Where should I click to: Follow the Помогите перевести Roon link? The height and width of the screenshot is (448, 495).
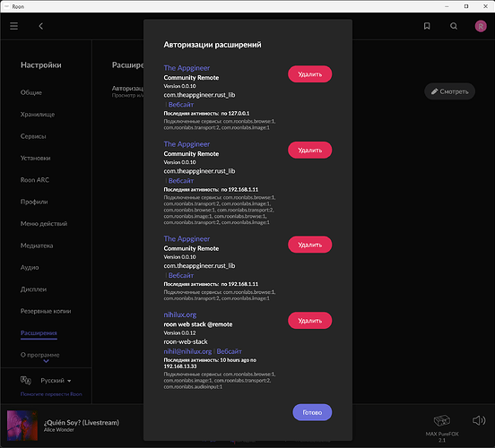click(x=51, y=394)
